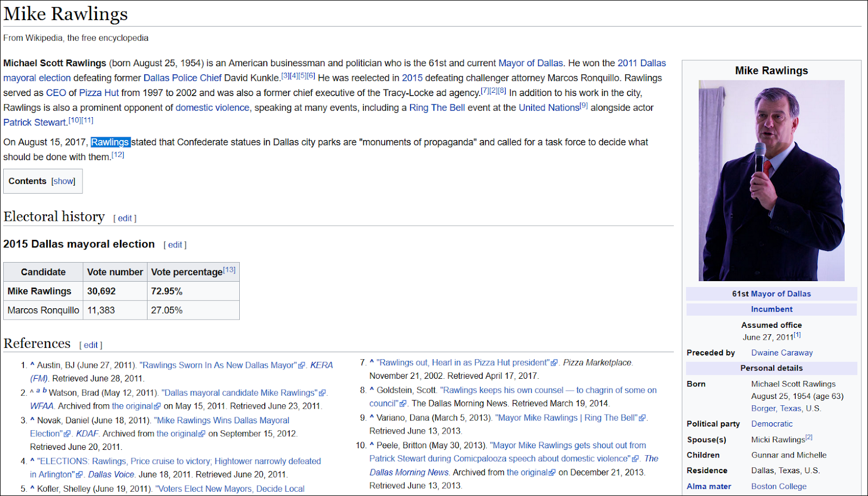
Task: Follow the domestic violence link
Action: click(212, 107)
